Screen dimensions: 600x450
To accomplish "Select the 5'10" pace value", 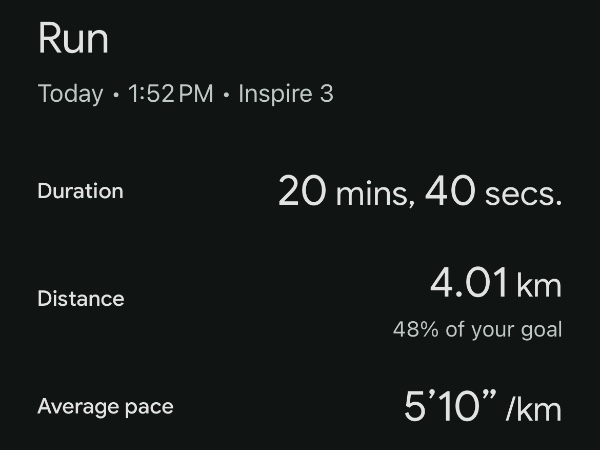I will coord(450,406).
